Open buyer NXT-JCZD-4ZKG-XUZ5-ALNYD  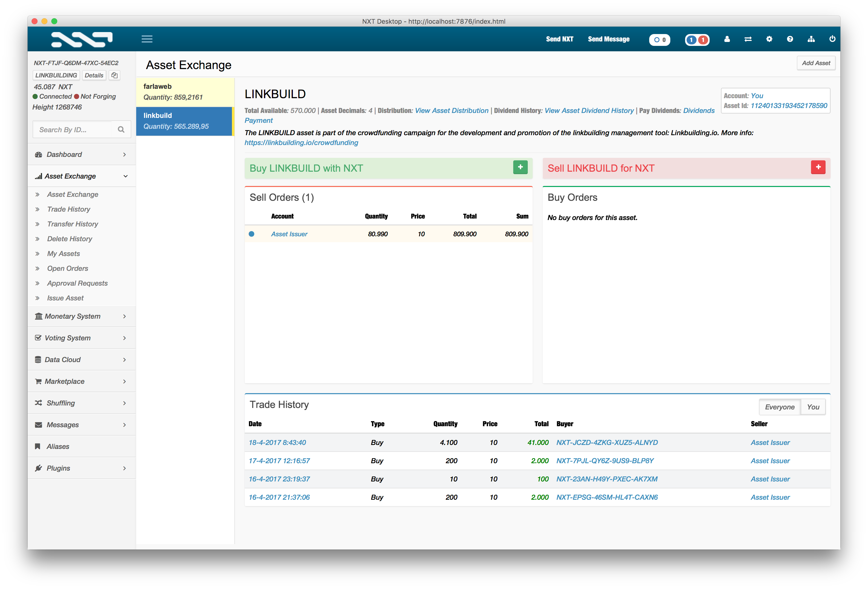pos(607,442)
